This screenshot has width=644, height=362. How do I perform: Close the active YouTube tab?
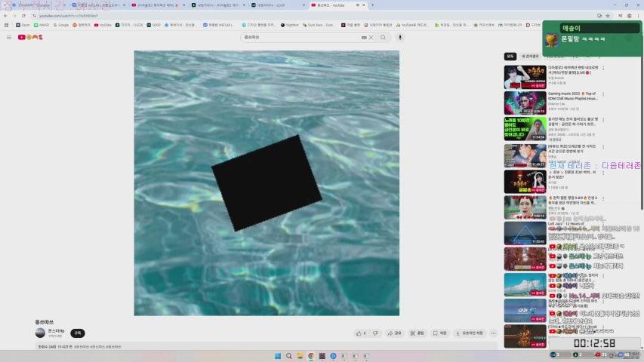pyautogui.click(x=363, y=5)
